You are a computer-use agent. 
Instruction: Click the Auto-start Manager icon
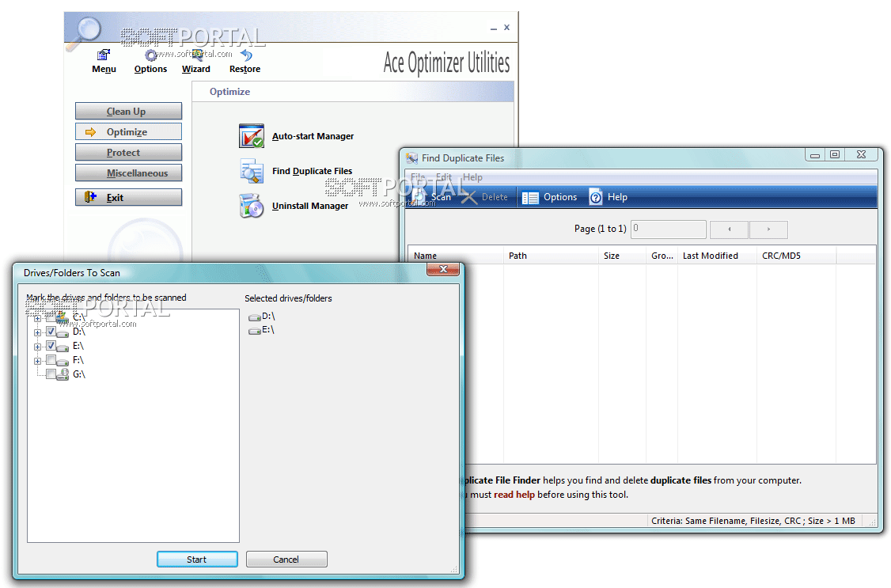(251, 136)
